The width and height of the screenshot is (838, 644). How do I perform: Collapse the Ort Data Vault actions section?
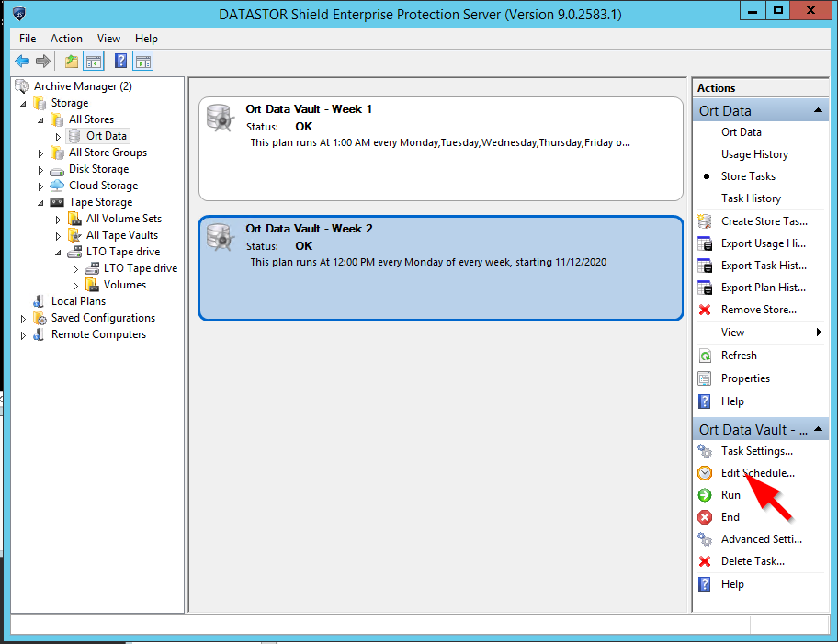pos(818,429)
